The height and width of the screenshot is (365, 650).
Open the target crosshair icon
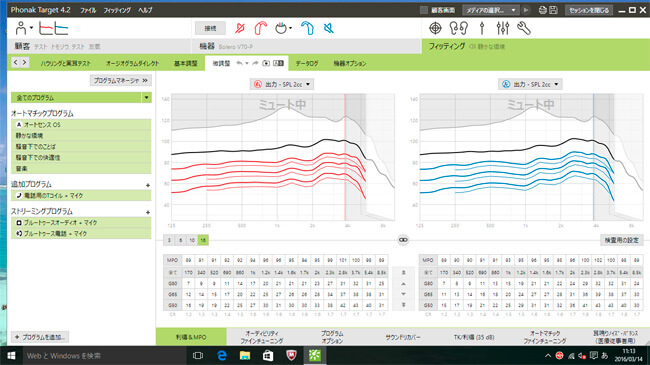click(x=435, y=28)
